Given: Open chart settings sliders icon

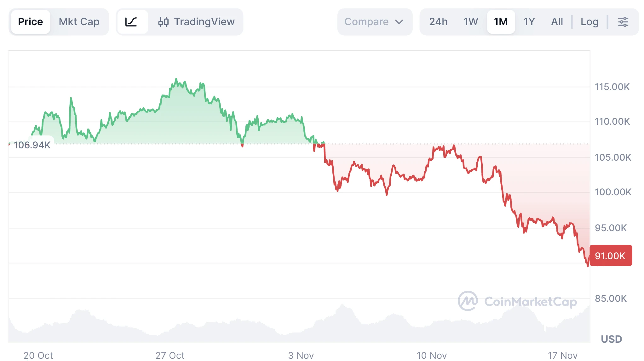Looking at the screenshot, I should point(623,22).
